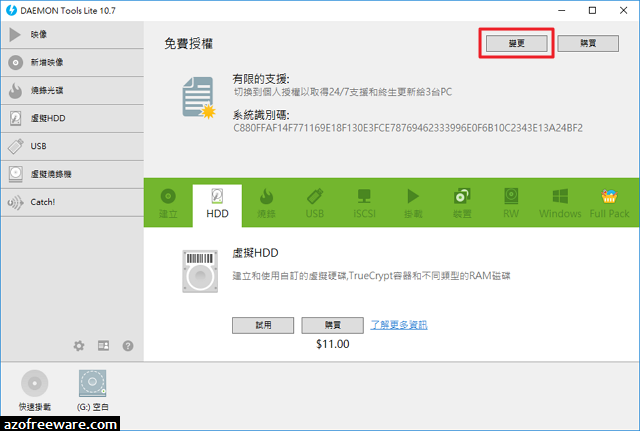Open settings gear icon in sidebar

(x=79, y=346)
